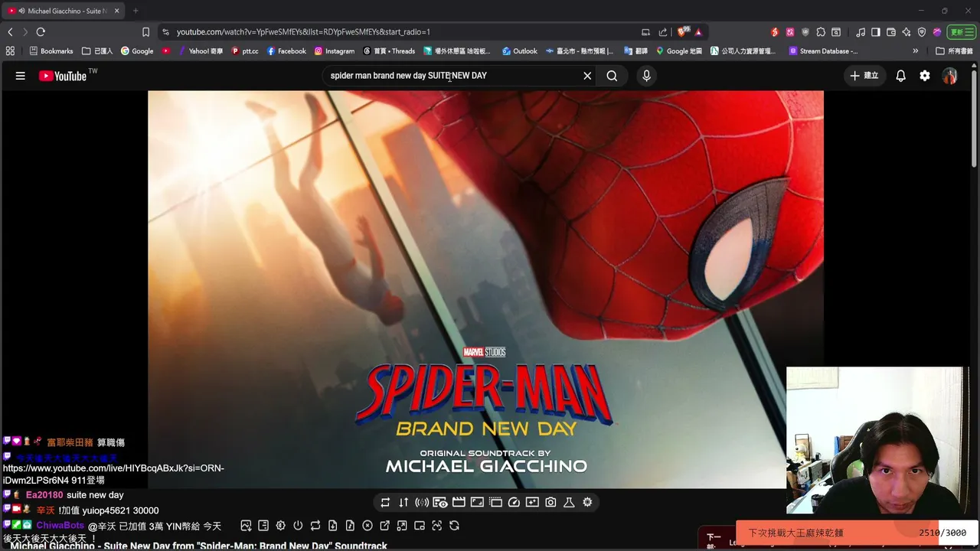980x551 pixels.
Task: Click the clapperboard cinema mode icon
Action: pos(459,503)
